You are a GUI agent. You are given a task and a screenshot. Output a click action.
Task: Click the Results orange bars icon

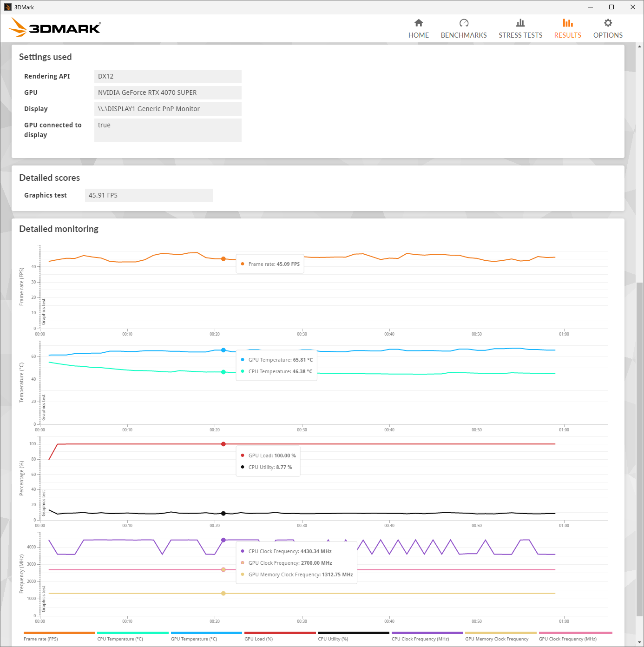click(567, 23)
